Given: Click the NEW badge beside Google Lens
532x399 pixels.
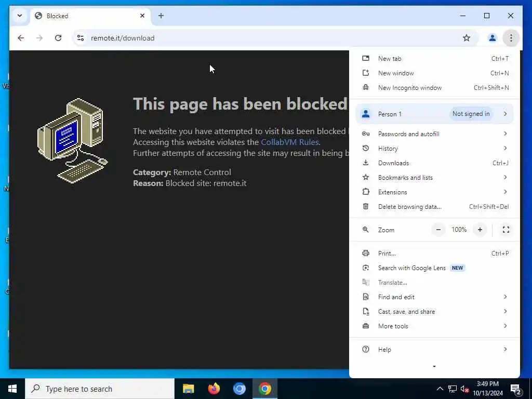Looking at the screenshot, I should [457, 268].
